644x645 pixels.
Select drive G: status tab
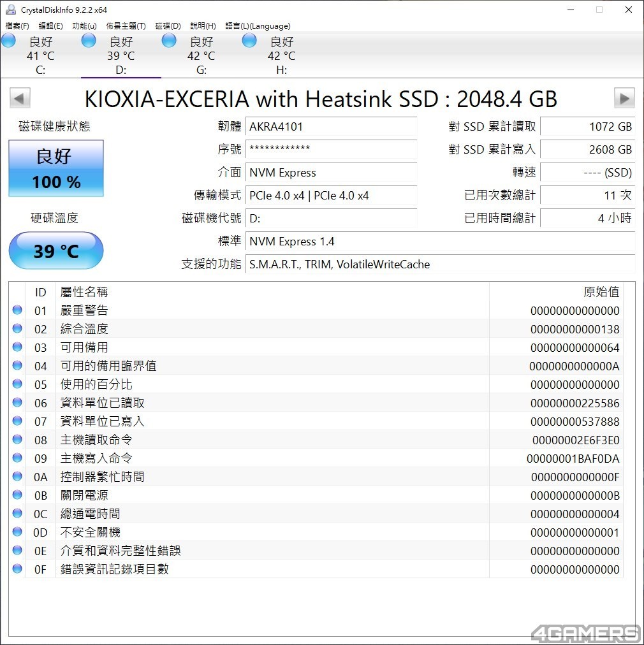click(201, 55)
